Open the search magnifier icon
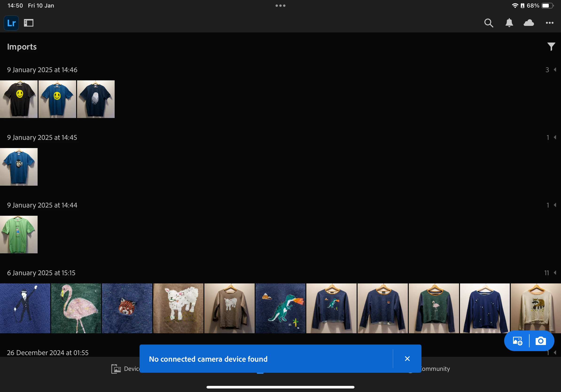The height and width of the screenshot is (392, 561). click(489, 23)
